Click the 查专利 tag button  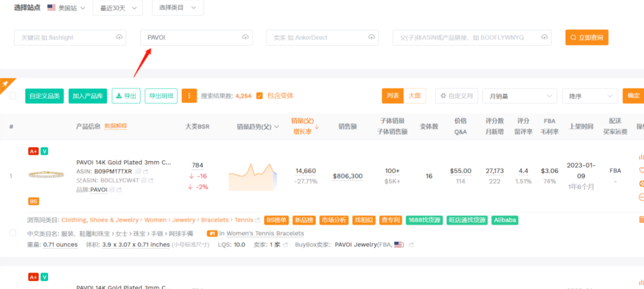pyautogui.click(x=391, y=220)
